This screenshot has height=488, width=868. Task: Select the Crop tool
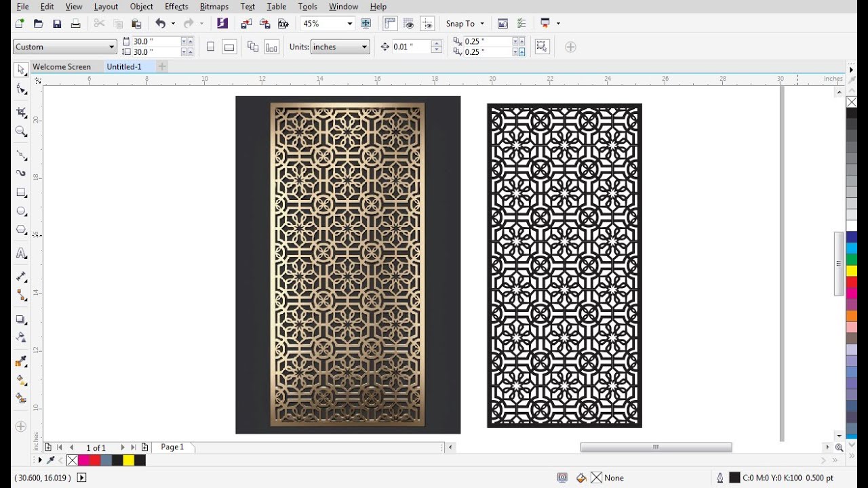21,112
